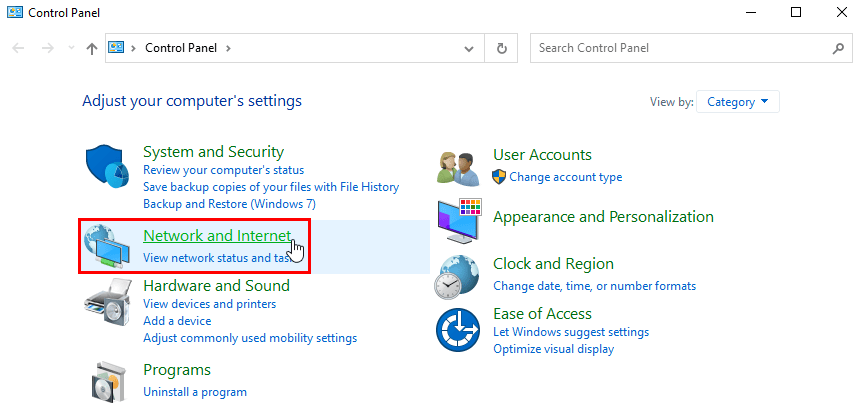Viewport: 864px width, 414px height.
Task: Click the User Accounts people icon
Action: tap(458, 169)
